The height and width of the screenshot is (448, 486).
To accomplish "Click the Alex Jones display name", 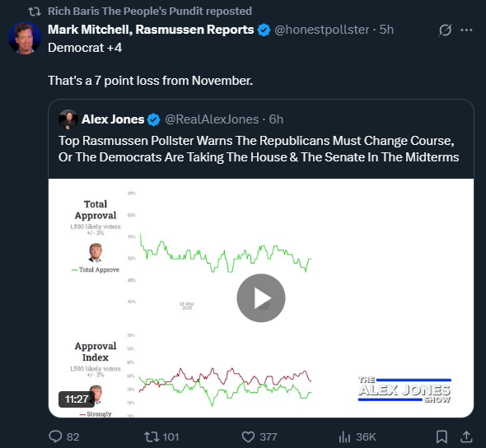I will tap(113, 119).
